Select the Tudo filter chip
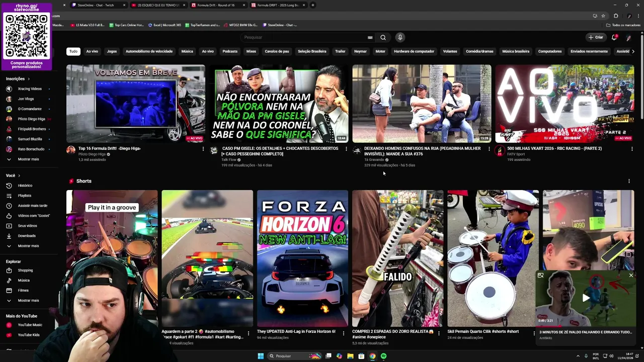The image size is (644, 362). pos(73,51)
